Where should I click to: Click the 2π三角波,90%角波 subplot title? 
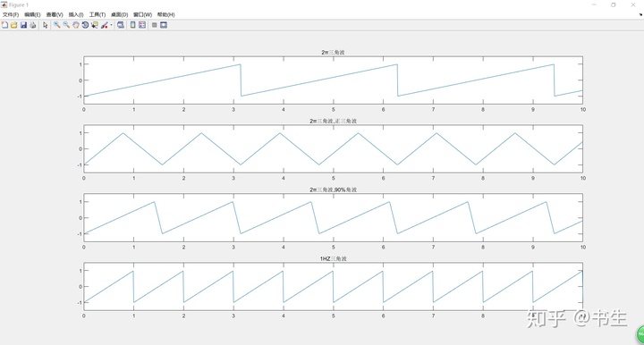coord(333,189)
